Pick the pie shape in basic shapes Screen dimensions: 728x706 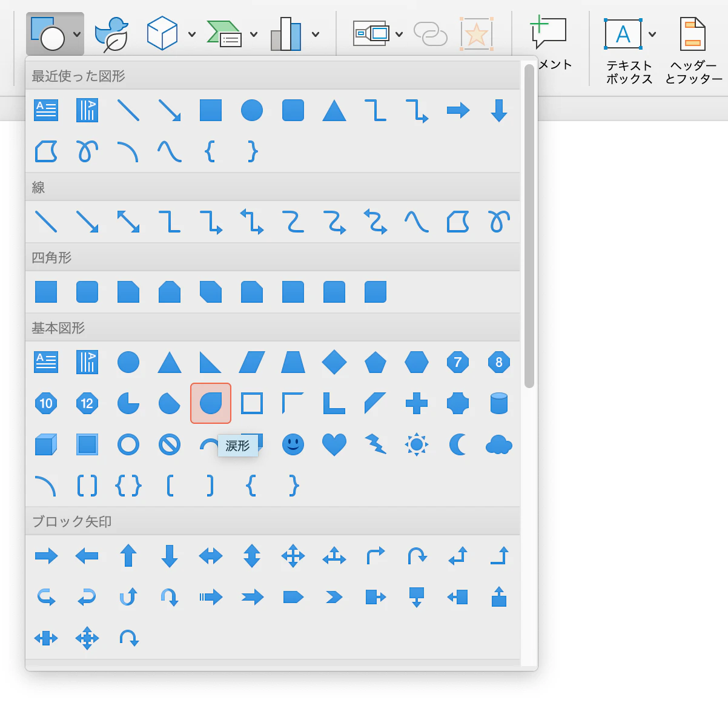click(x=128, y=403)
